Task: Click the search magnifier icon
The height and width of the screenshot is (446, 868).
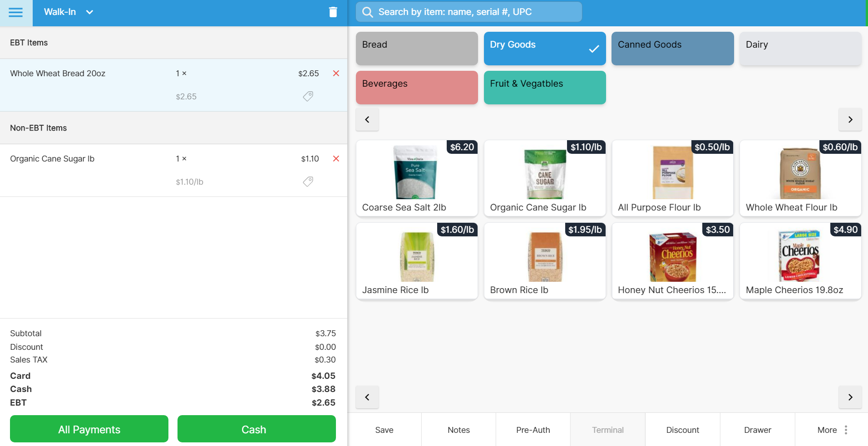Action: (x=367, y=12)
